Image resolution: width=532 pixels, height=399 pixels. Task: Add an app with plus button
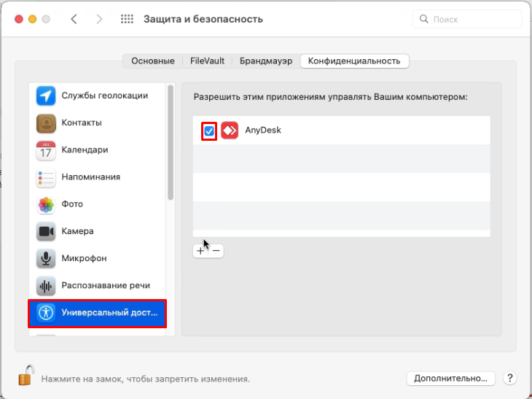[x=200, y=250]
